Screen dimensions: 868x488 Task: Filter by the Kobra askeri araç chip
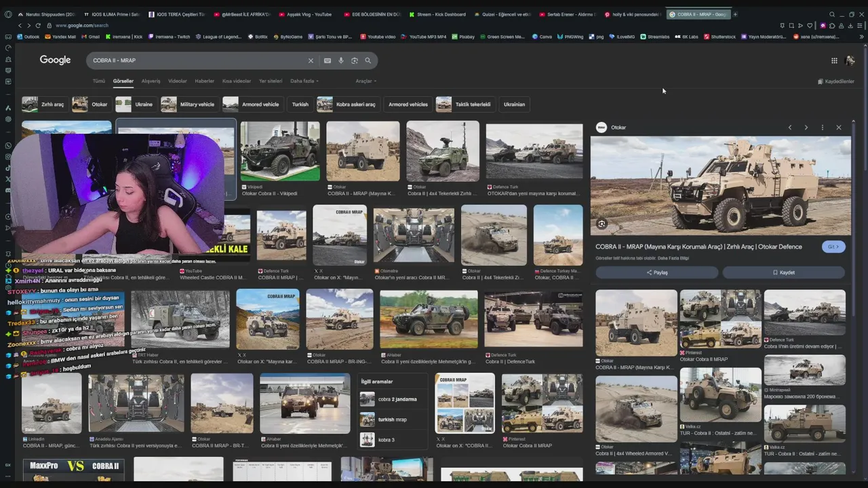click(x=347, y=104)
